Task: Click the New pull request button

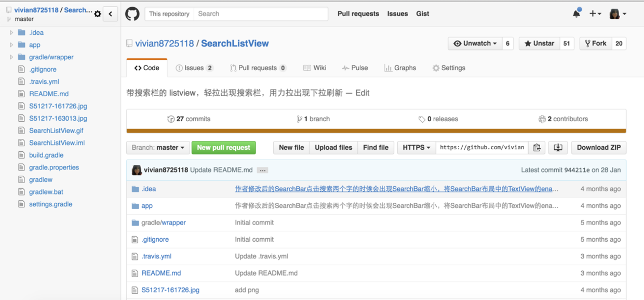Action: pyautogui.click(x=223, y=148)
